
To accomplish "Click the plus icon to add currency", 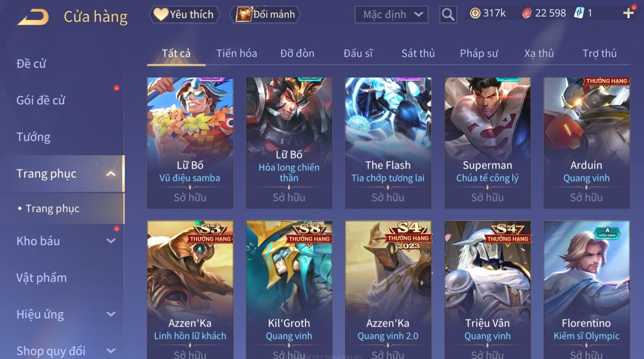I will coord(628,13).
